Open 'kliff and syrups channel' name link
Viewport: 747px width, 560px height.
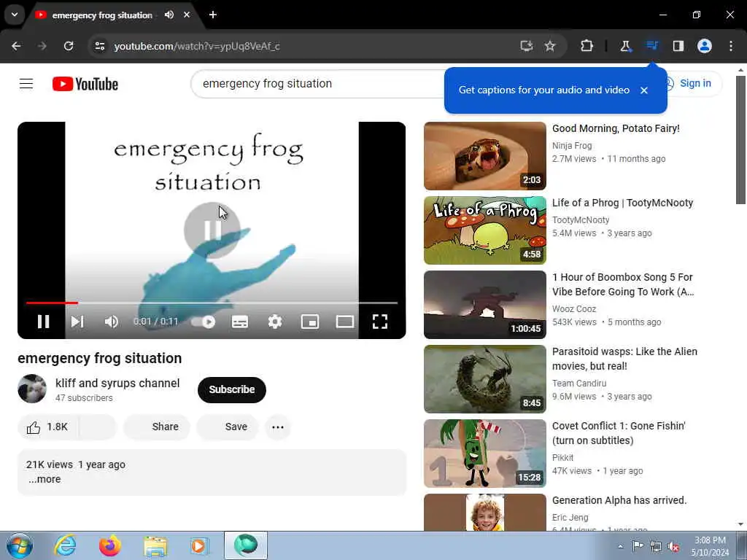[x=117, y=384]
